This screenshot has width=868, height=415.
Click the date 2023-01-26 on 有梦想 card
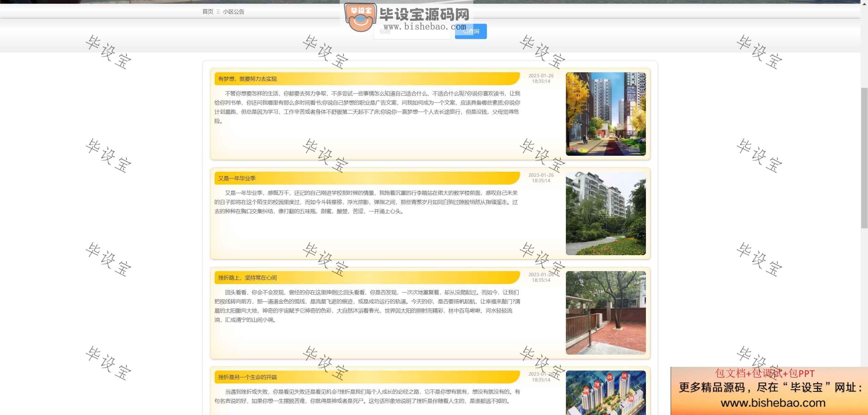541,78
